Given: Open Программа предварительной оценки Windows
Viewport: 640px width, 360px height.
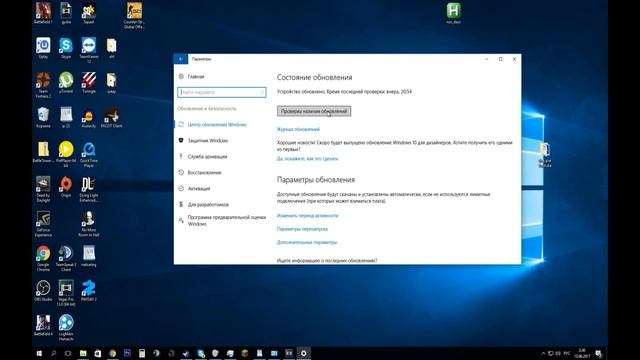Looking at the screenshot, I should 227,220.
